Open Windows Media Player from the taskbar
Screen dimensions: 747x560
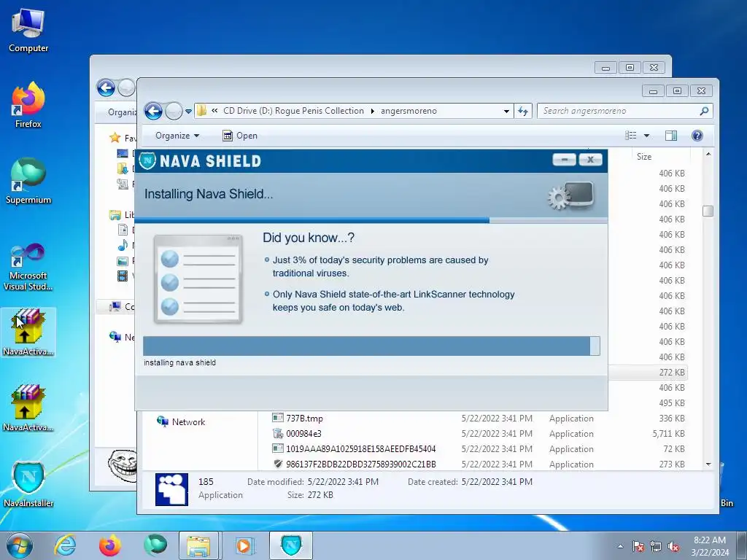click(244, 545)
